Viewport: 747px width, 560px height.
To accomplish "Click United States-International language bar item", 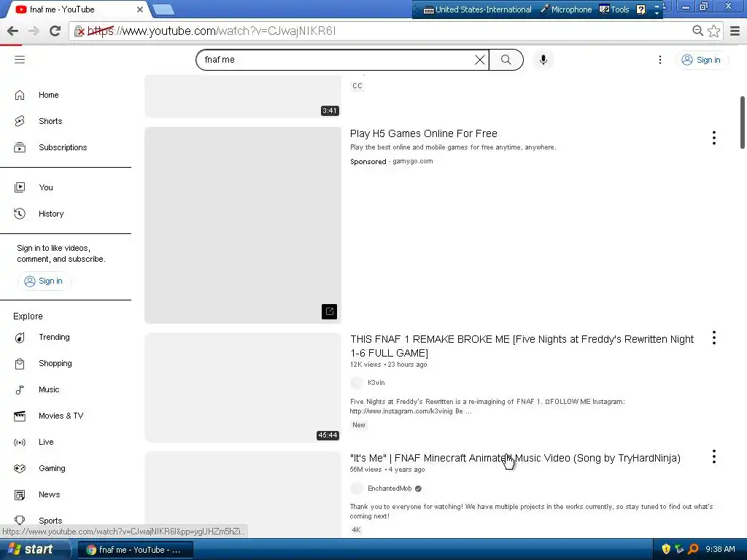I will point(477,9).
